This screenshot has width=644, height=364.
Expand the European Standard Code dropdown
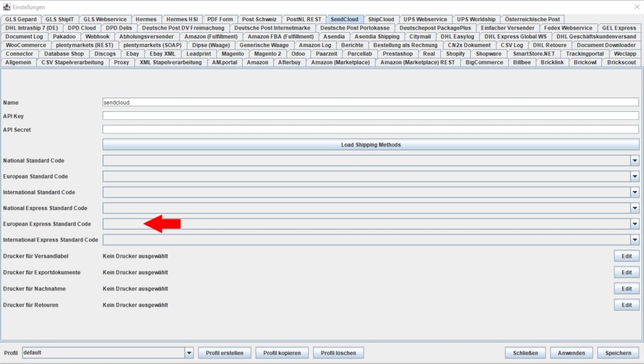click(635, 177)
